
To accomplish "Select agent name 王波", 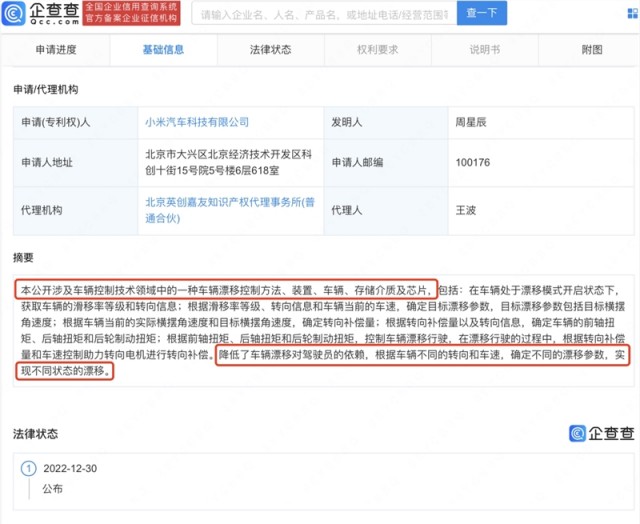I will 466,210.
